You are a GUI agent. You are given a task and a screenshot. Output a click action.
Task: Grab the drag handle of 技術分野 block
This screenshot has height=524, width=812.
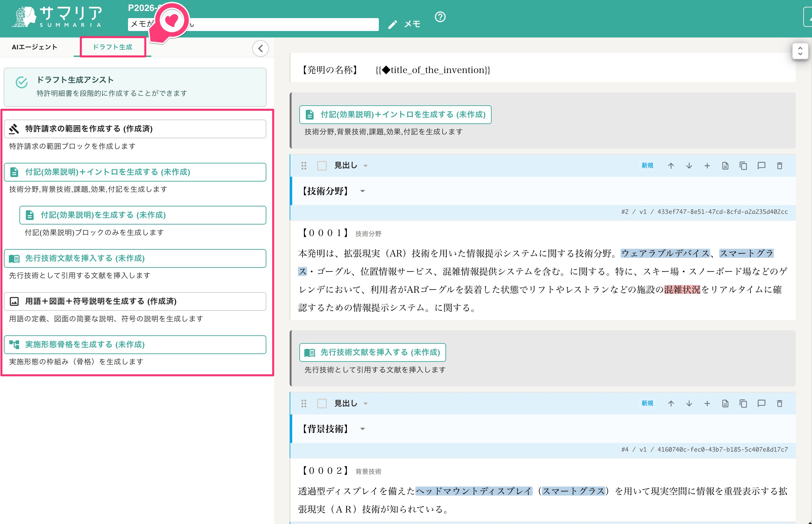304,166
